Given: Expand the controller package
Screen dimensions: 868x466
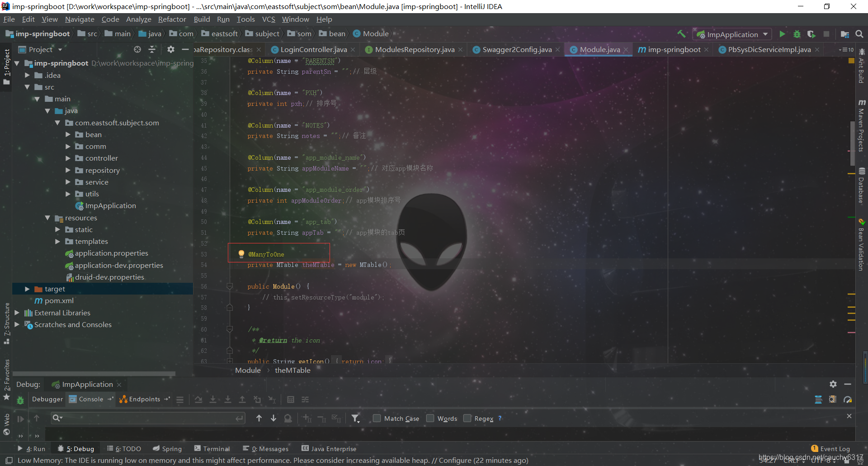Looking at the screenshot, I should pos(68,158).
